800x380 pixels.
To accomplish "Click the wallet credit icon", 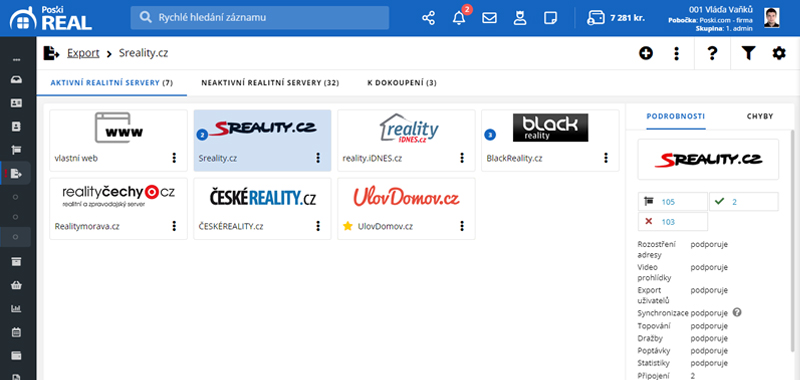I will coord(596,18).
